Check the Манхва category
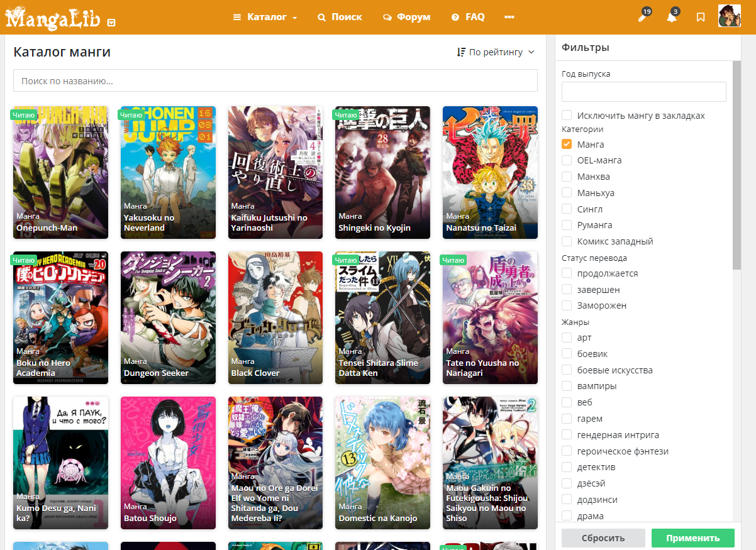The height and width of the screenshot is (550, 756). coord(567,177)
